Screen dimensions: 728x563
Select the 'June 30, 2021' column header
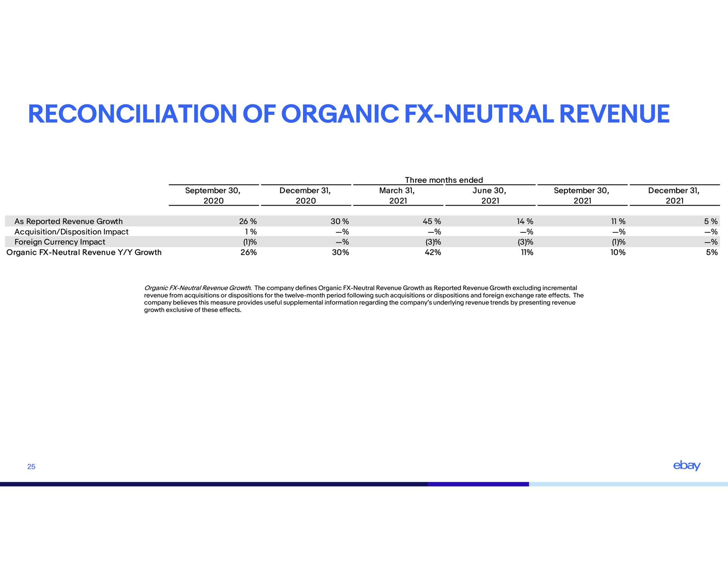pyautogui.click(x=490, y=195)
